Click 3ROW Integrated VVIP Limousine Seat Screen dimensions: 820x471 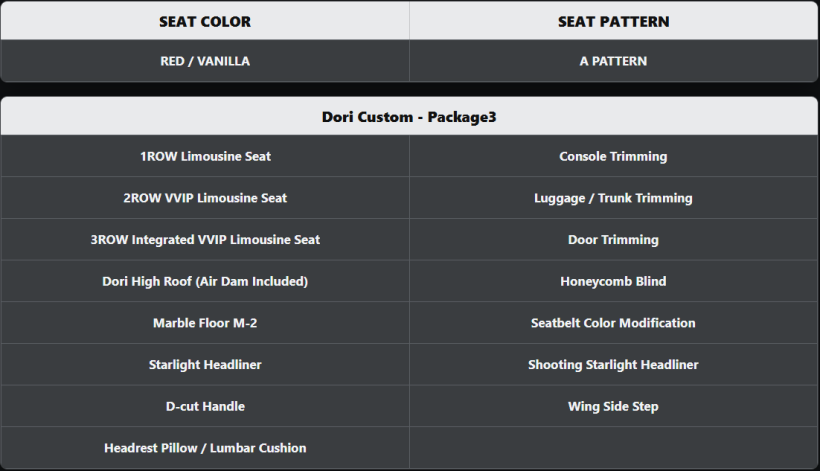pos(205,240)
